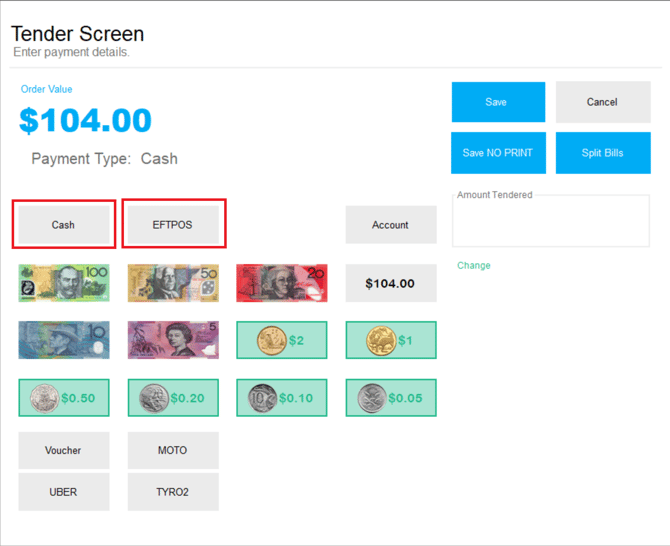This screenshot has width=670, height=546.
Task: Select EFTPOS payment type
Action: 173,224
